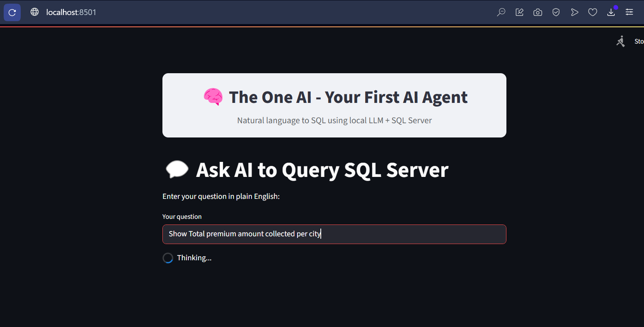Viewport: 644px width, 327px height.
Task: Click the 'Your question' field label
Action: 182,217
